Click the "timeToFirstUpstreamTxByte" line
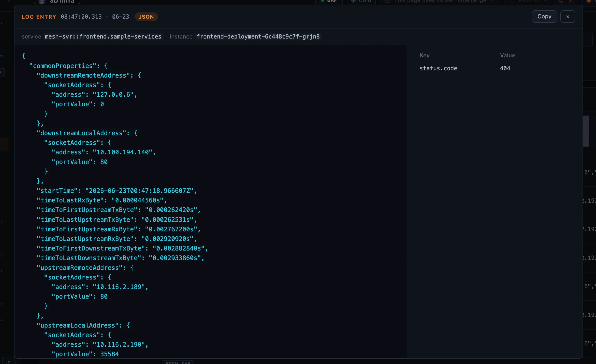The height and width of the screenshot is (364, 596). coord(118,210)
